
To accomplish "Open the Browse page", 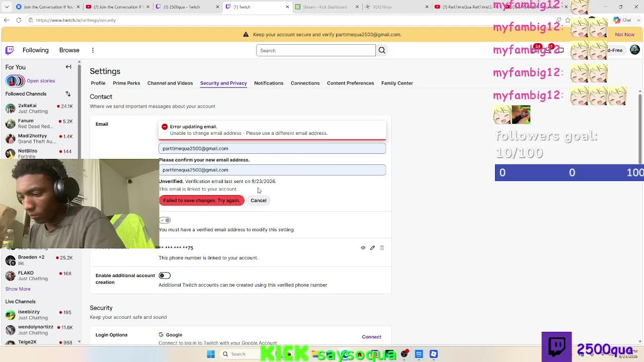I will [69, 50].
